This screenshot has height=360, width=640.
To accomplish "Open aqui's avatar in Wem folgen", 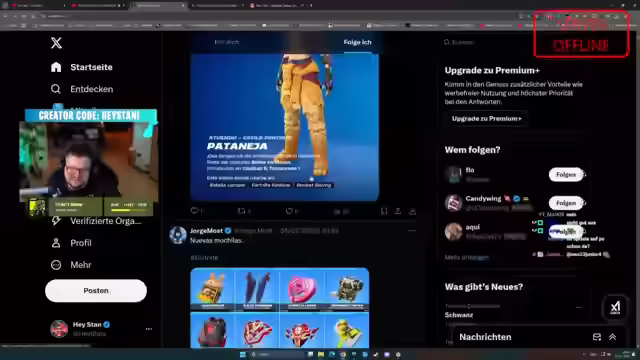I will (453, 231).
